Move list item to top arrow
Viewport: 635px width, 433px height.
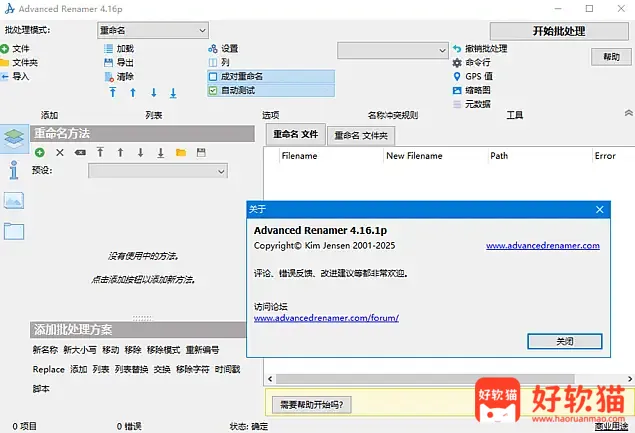coord(113,93)
